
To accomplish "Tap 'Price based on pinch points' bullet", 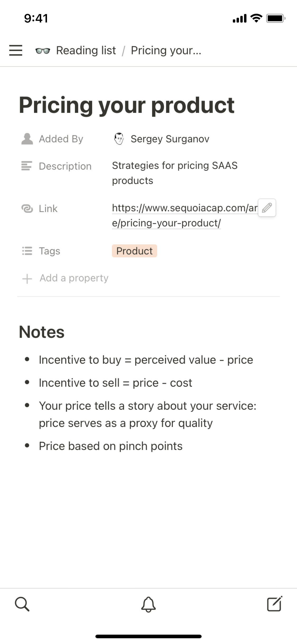I will click(x=111, y=446).
